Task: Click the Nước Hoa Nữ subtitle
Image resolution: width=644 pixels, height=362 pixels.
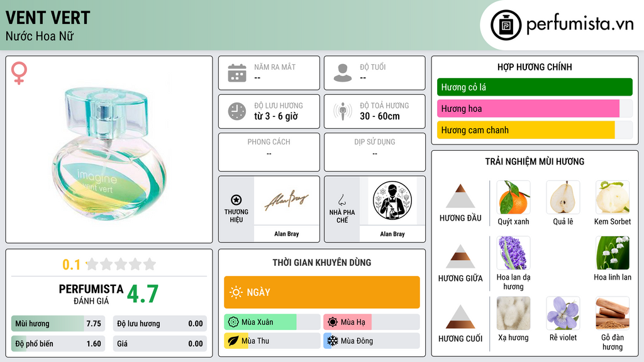Action: coord(40,36)
